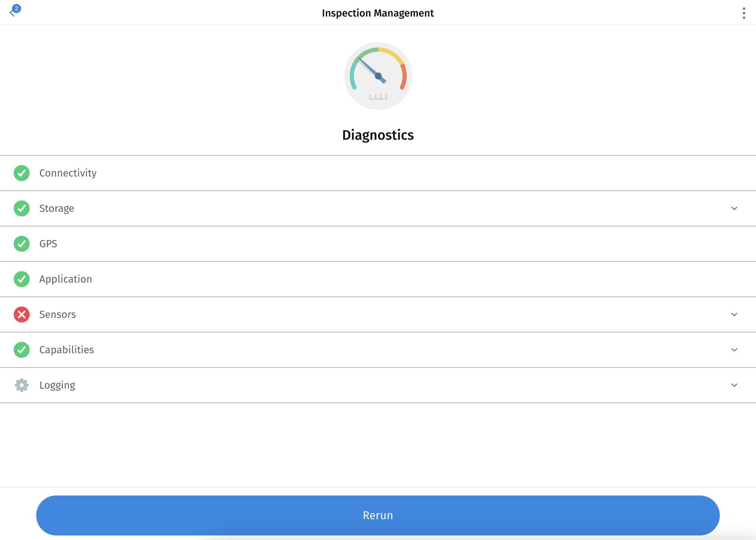Click the green check next to Storage

pos(22,208)
